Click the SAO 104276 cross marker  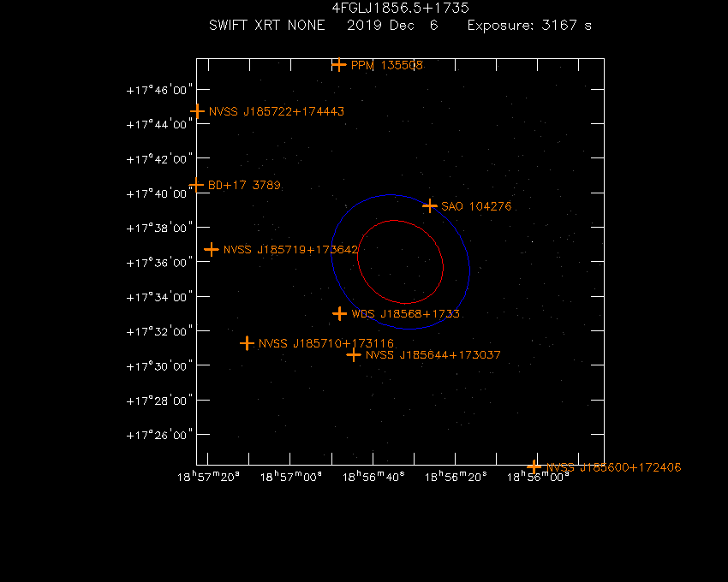pos(430,205)
